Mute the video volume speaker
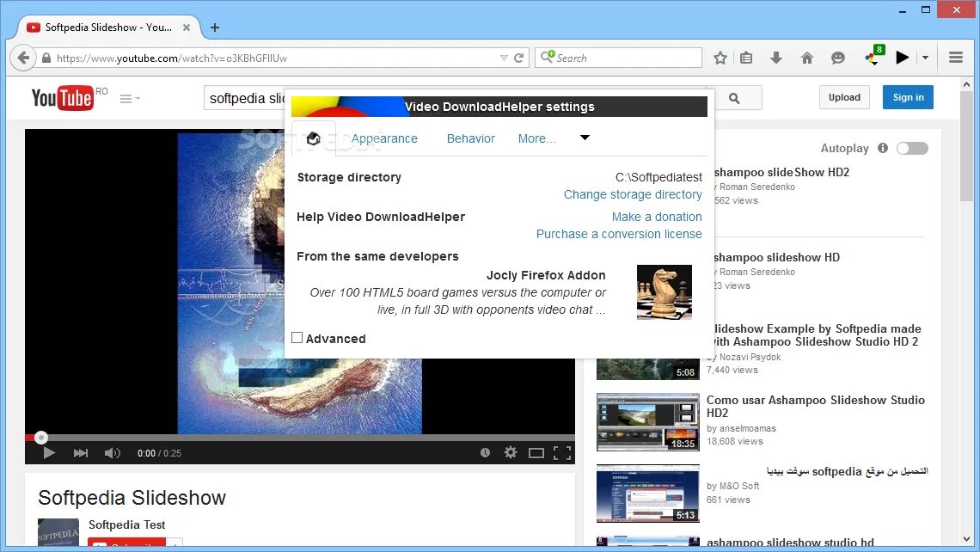Viewport: 980px width, 552px height. click(x=112, y=453)
